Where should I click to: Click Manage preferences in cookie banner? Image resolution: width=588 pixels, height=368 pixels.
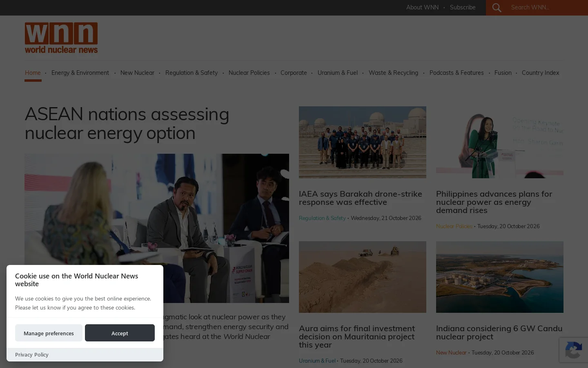[x=49, y=333]
